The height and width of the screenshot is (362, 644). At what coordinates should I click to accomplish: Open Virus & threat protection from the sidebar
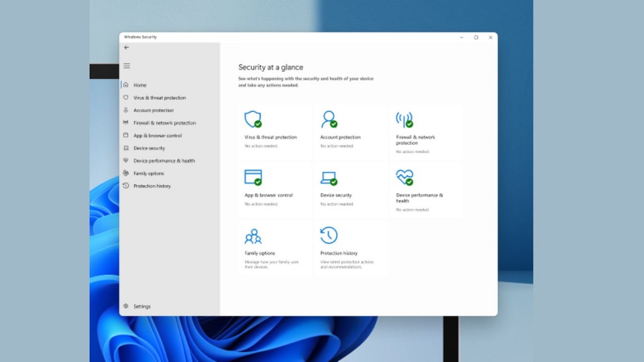159,98
